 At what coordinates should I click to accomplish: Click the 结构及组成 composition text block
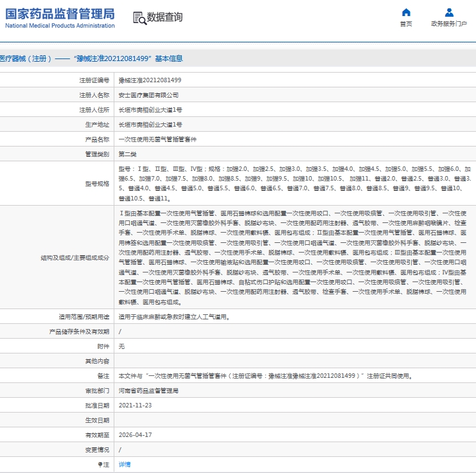[x=293, y=257]
